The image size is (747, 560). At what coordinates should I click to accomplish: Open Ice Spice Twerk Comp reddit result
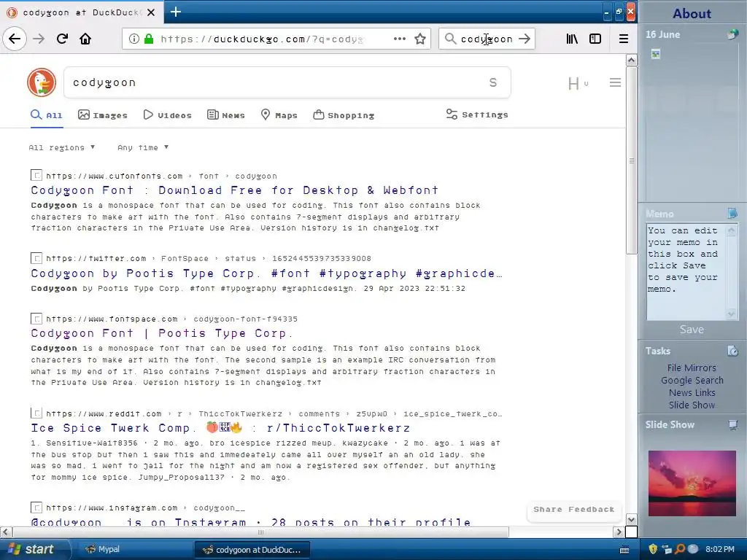pyautogui.click(x=220, y=427)
